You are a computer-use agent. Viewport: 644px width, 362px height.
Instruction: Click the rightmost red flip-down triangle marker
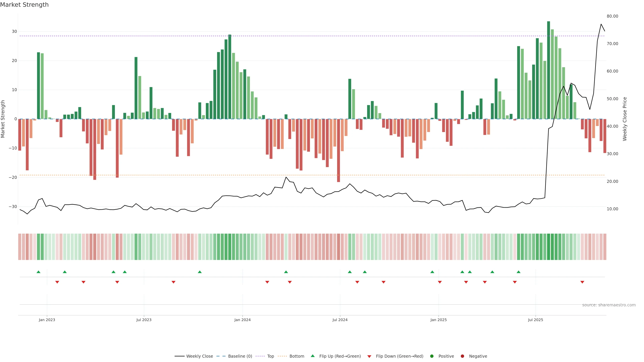pos(582,282)
